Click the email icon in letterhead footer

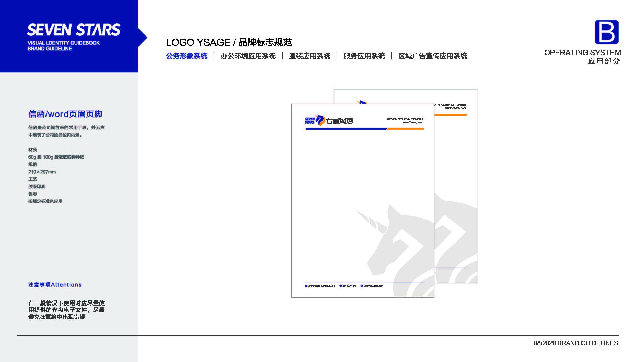362,286
